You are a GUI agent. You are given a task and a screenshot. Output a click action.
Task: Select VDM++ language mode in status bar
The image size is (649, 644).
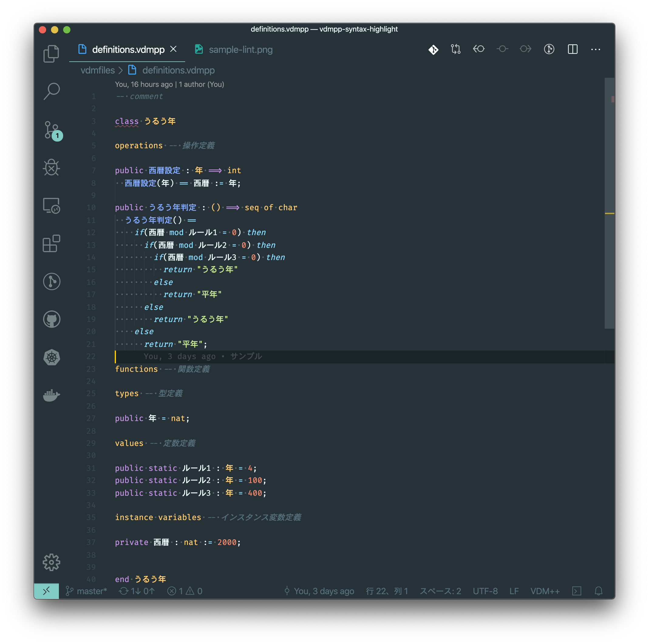click(x=545, y=591)
